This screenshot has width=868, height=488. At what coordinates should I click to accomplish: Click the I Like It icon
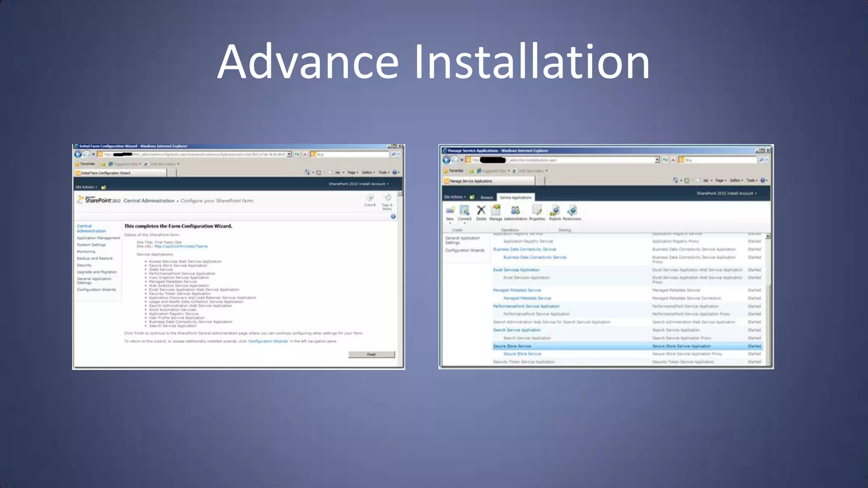370,198
